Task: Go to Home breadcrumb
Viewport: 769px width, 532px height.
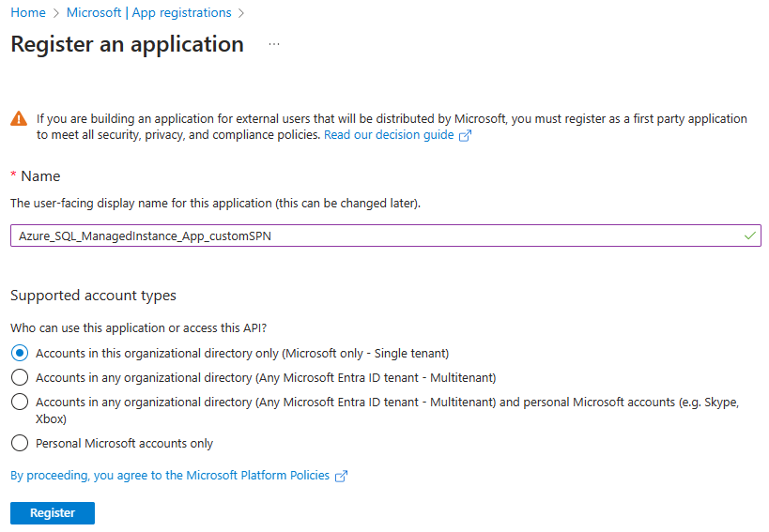Action: click(28, 13)
